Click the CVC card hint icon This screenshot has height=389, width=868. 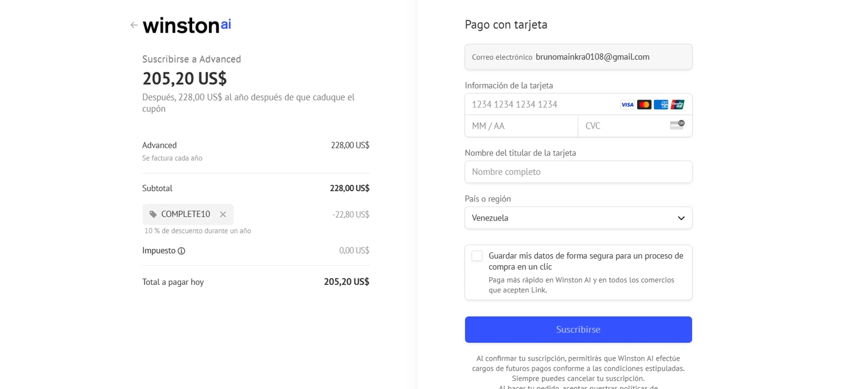[x=677, y=125]
